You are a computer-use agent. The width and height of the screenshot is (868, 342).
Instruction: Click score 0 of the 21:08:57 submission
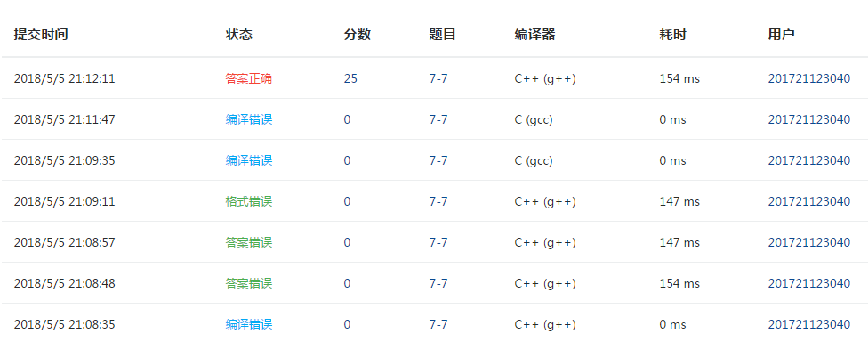point(347,243)
